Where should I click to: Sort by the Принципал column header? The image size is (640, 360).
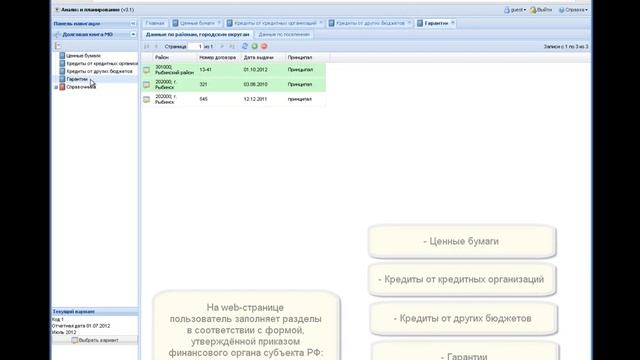click(x=307, y=58)
